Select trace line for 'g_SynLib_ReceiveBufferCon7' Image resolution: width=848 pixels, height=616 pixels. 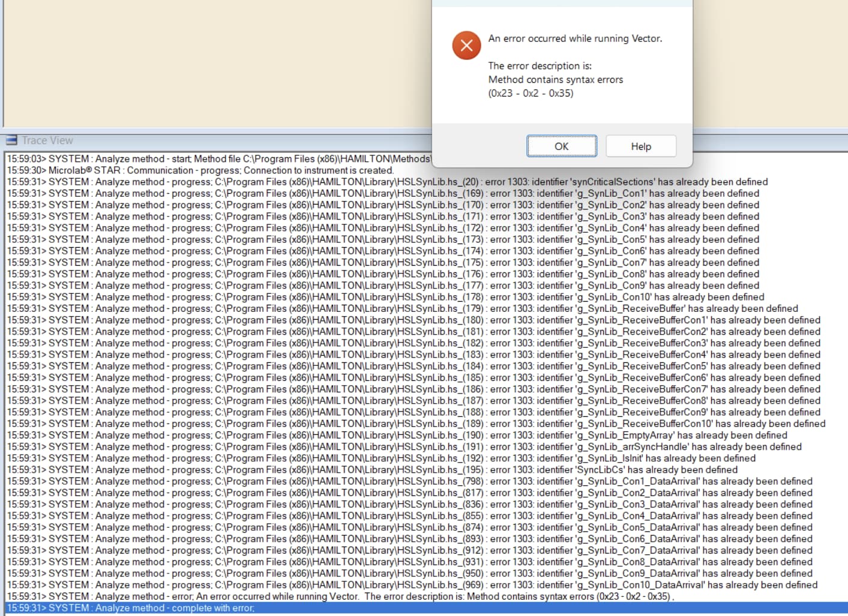[413, 389]
